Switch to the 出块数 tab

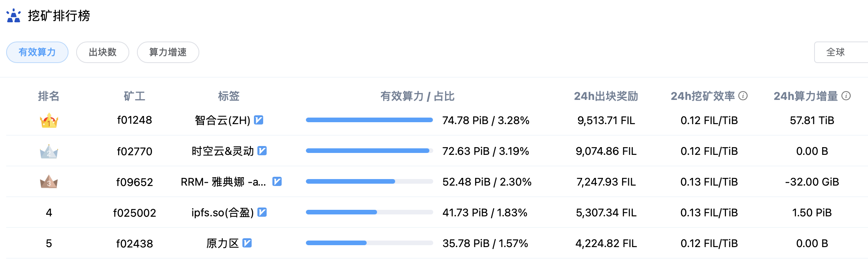tap(103, 52)
